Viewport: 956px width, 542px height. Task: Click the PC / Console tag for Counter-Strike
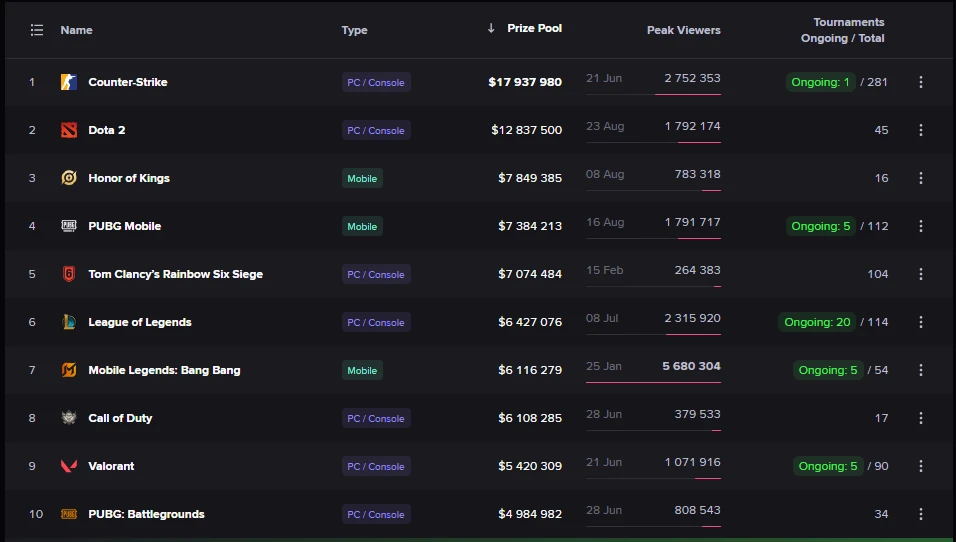pos(376,82)
